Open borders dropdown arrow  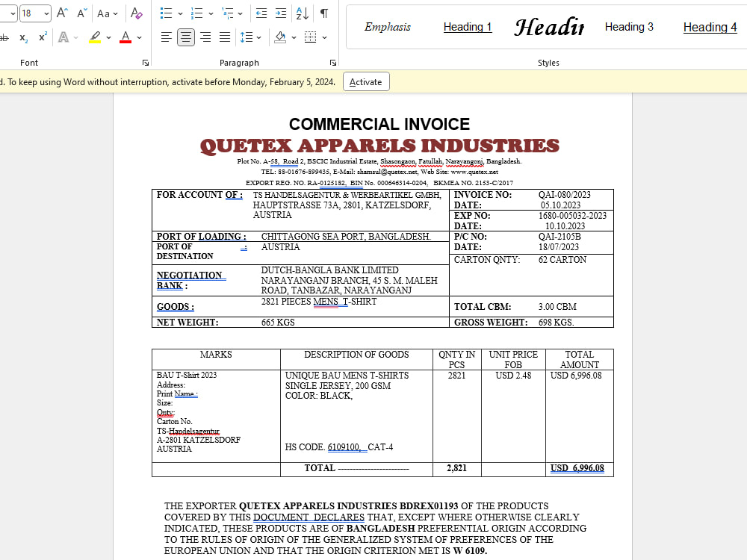click(324, 37)
